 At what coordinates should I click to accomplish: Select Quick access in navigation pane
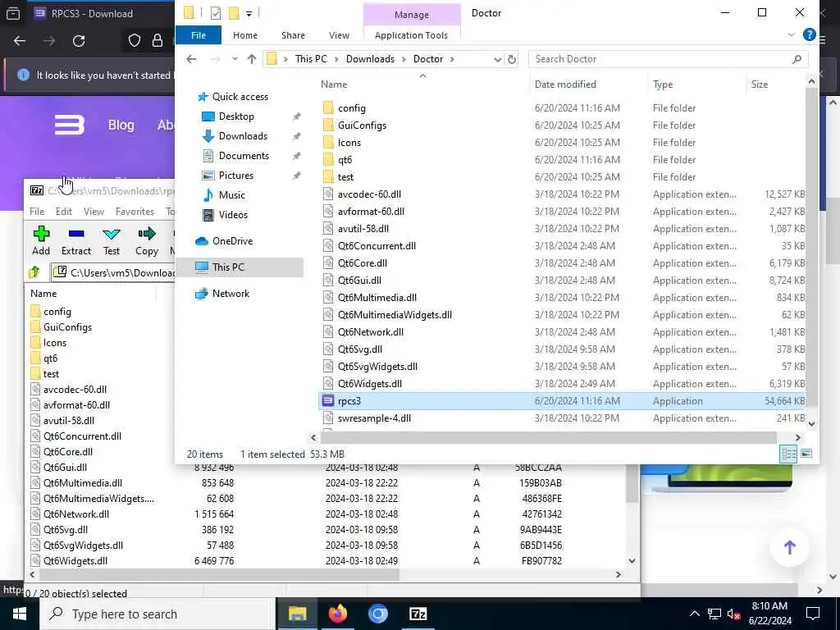(x=240, y=97)
